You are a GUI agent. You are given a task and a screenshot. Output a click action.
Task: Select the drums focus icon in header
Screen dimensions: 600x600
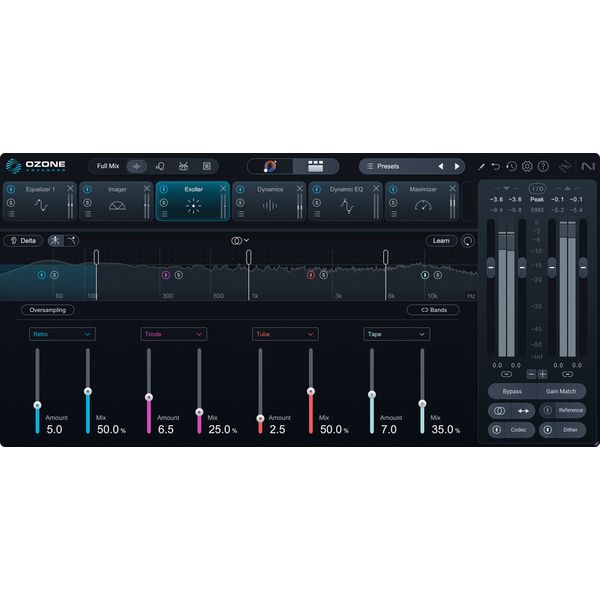click(x=183, y=166)
